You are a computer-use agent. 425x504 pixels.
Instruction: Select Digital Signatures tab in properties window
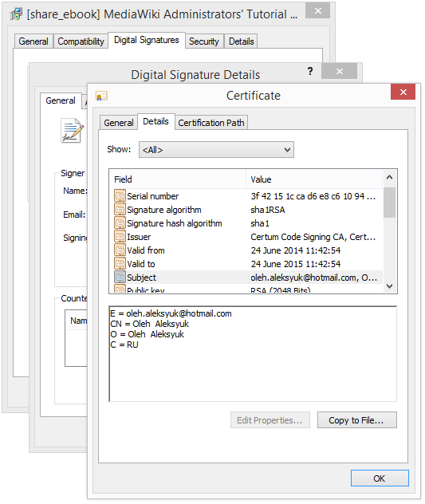coord(147,40)
